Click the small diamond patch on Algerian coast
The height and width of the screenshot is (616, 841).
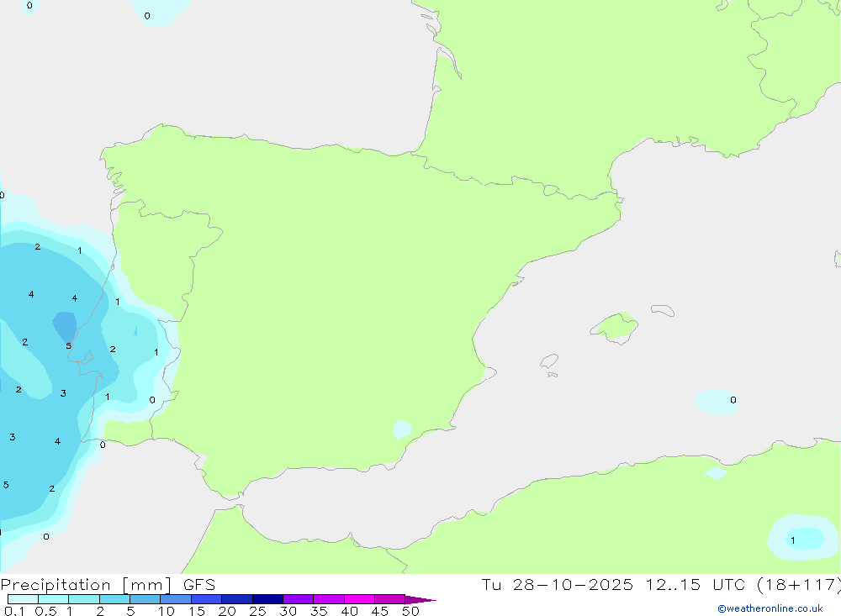[x=716, y=473]
